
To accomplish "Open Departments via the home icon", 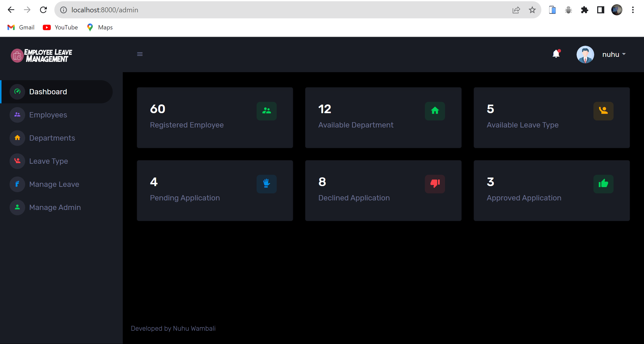I will pos(17,138).
